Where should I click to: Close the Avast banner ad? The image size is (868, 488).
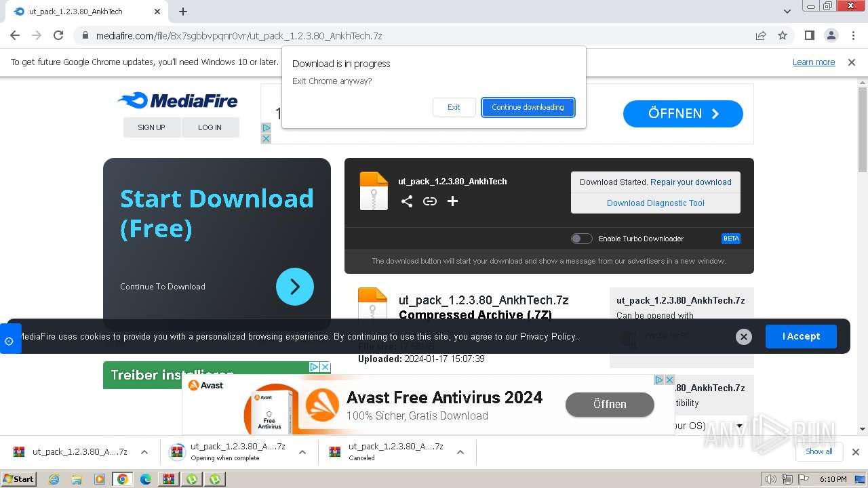[x=669, y=380]
